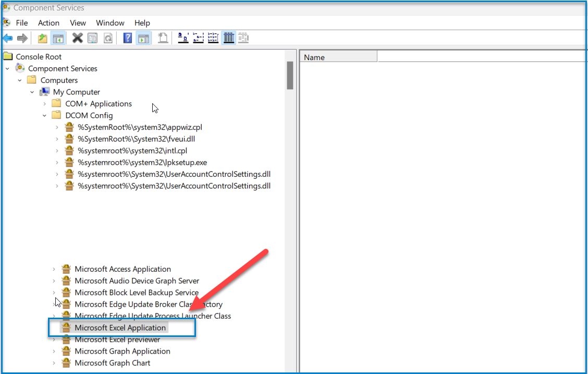Click the Delete X toolbar icon
The height and width of the screenshot is (374, 588).
click(77, 38)
